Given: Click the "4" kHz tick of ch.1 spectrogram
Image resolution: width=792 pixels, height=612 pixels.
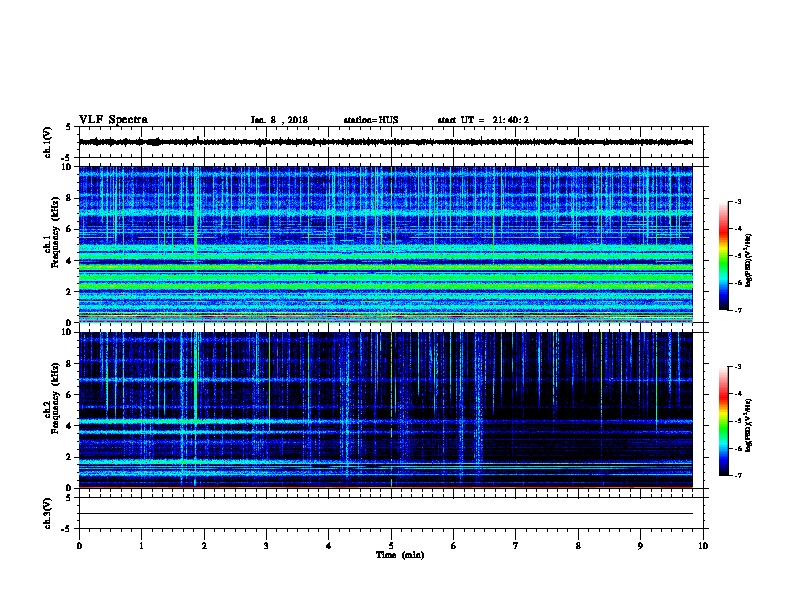Looking at the screenshot, I should point(70,261).
